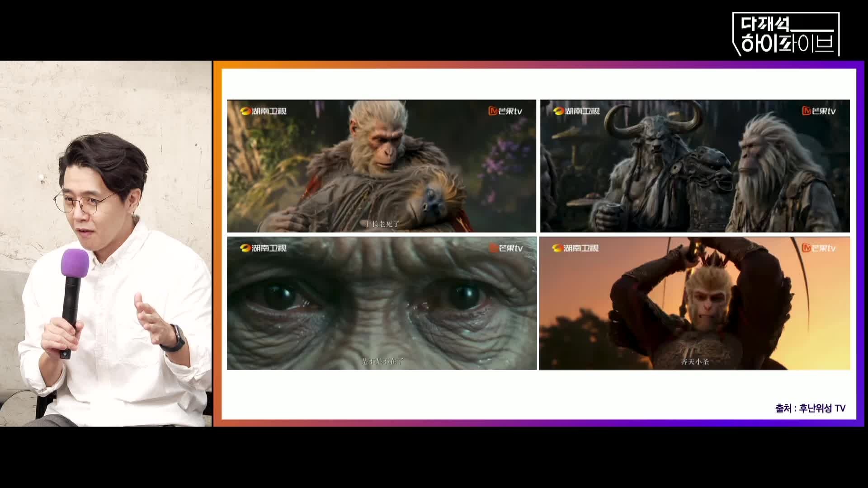Viewport: 868px width, 488px height.
Task: Click the Mango TV logo in bottom-right image
Action: click(819, 248)
